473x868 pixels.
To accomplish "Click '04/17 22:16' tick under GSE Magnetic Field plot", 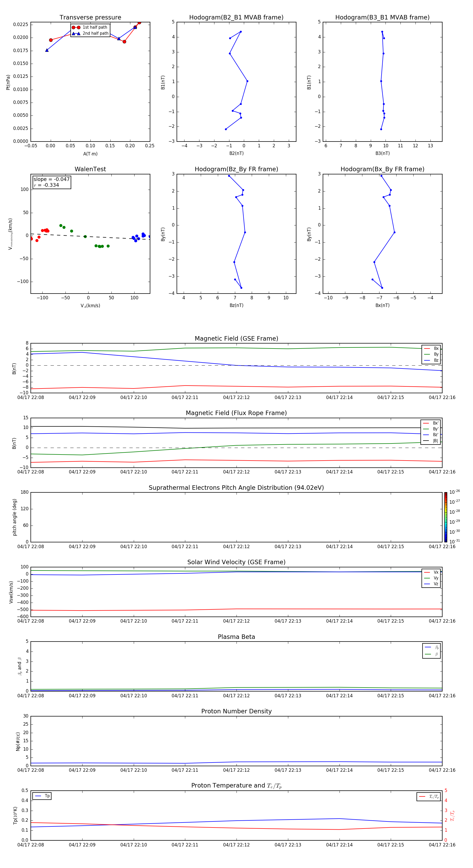I will click(x=442, y=398).
